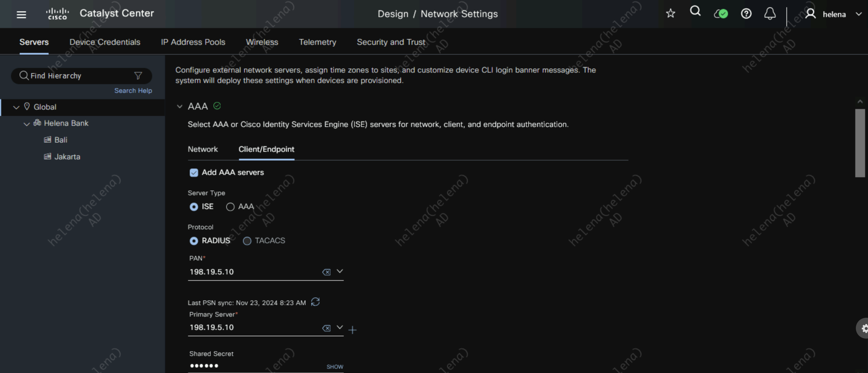Click the cloud status icon
868x373 pixels.
click(721, 14)
